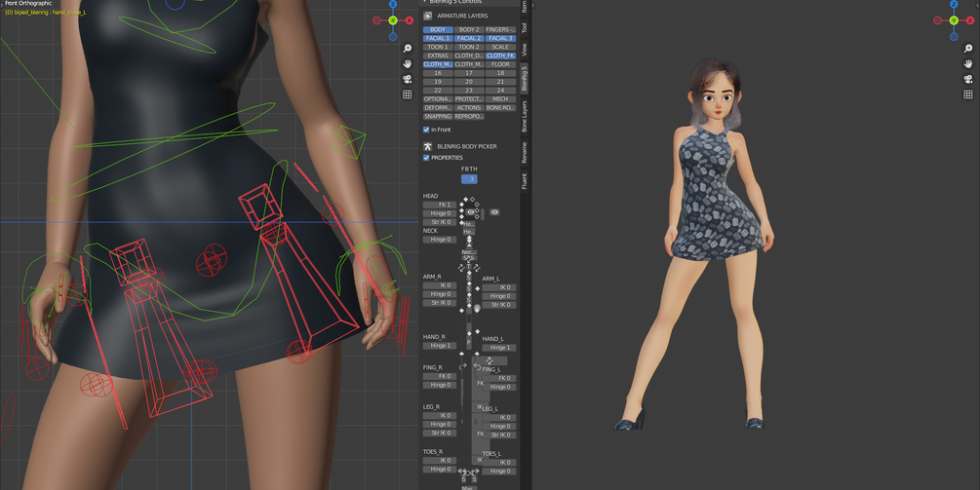The height and width of the screenshot is (490, 980).
Task: Click green Y axis on left viewport gizmo
Action: [393, 20]
